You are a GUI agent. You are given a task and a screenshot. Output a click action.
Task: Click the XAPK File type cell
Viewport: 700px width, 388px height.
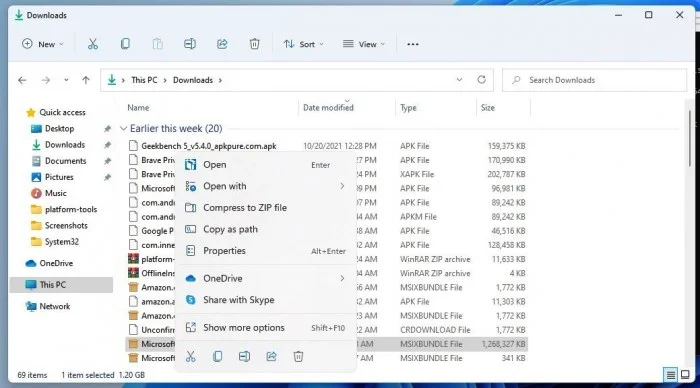coord(417,174)
